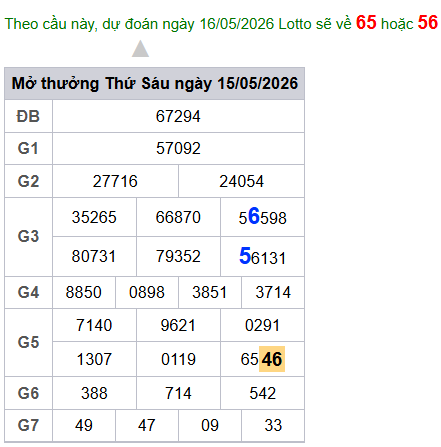This screenshot has width=441, height=447.
Task: Select G3 number 66870
Action: pyautogui.click(x=178, y=217)
